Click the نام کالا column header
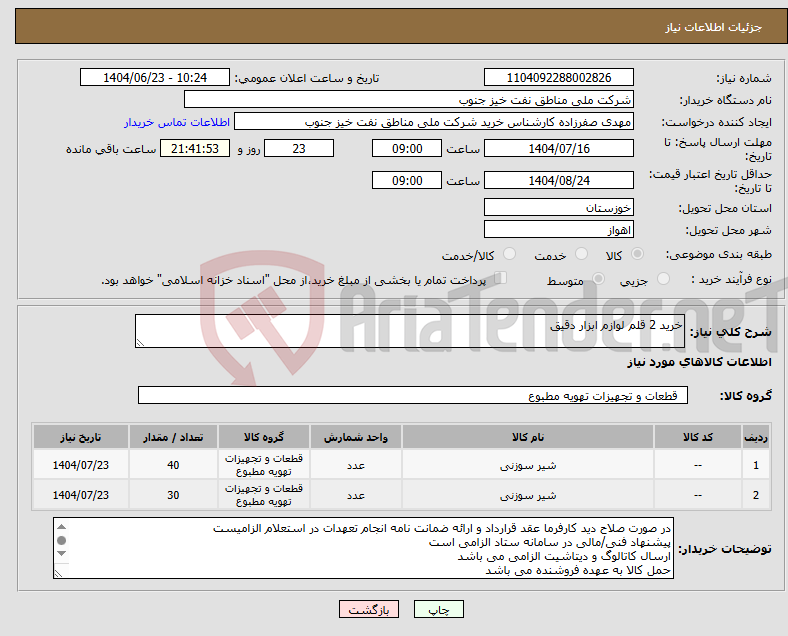Viewport: 788px width, 636px height. point(528,437)
